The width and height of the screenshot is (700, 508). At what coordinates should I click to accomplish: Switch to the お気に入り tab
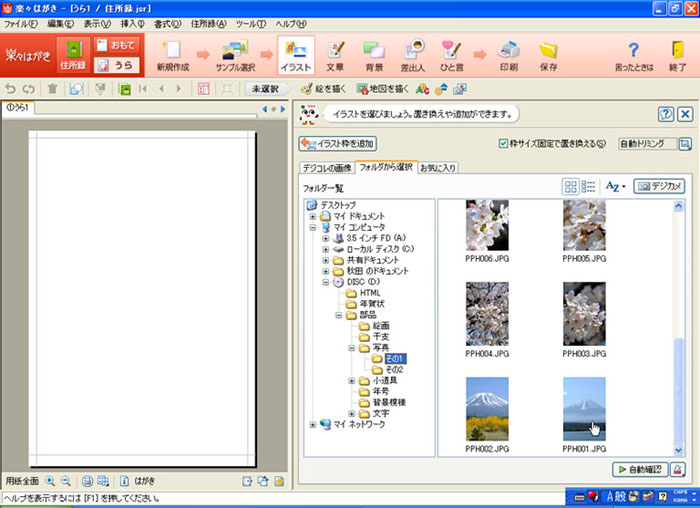click(x=438, y=166)
